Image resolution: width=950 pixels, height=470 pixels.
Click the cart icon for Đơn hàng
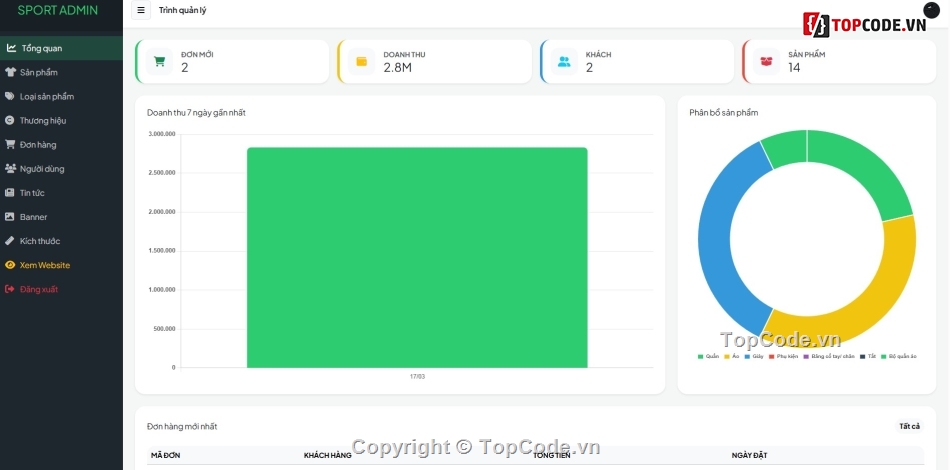[10, 145]
